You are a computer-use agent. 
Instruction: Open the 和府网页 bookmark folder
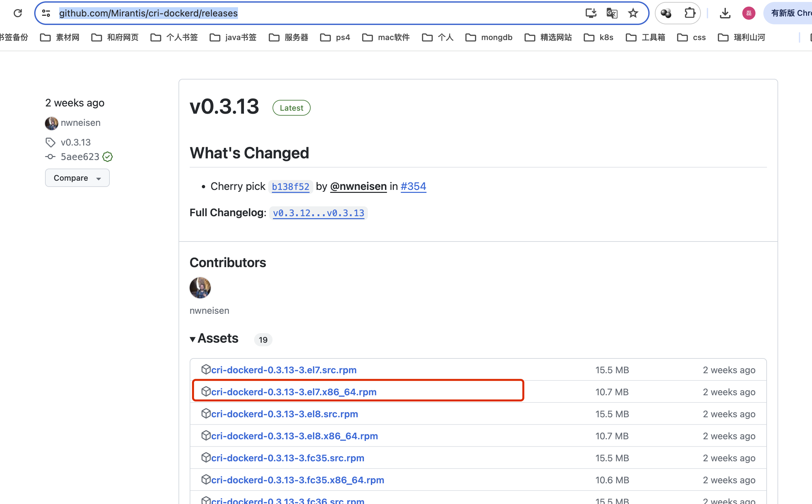point(115,37)
